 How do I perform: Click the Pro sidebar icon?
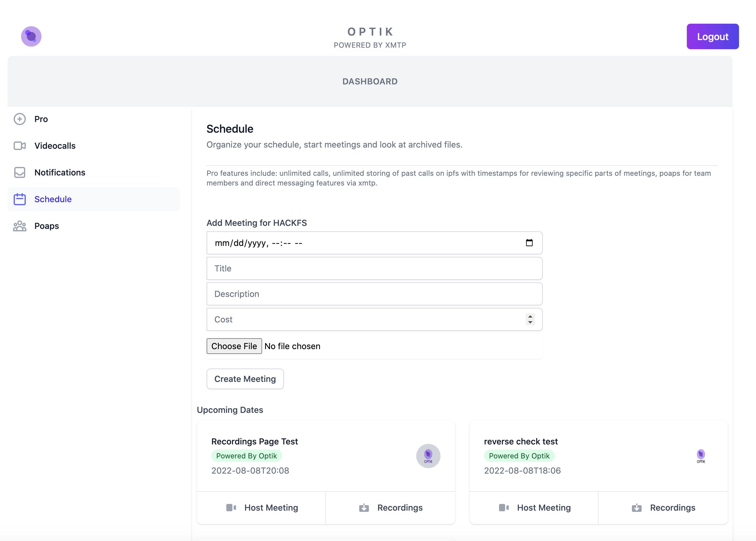(20, 119)
